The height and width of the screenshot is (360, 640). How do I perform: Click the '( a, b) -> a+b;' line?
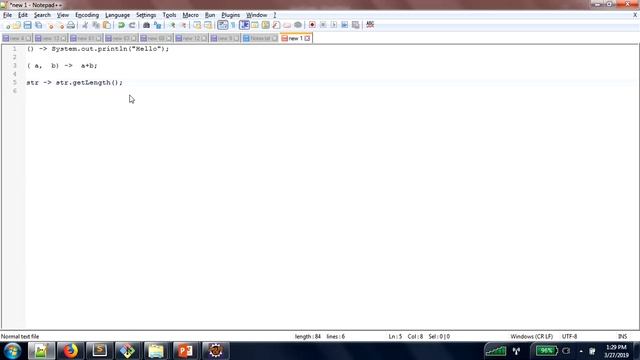coord(62,66)
